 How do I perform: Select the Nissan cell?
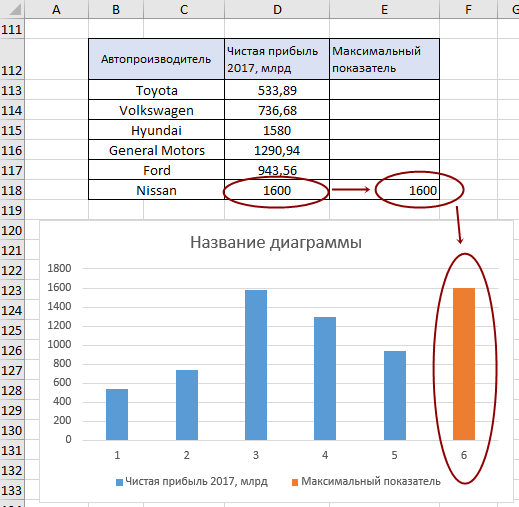[156, 190]
